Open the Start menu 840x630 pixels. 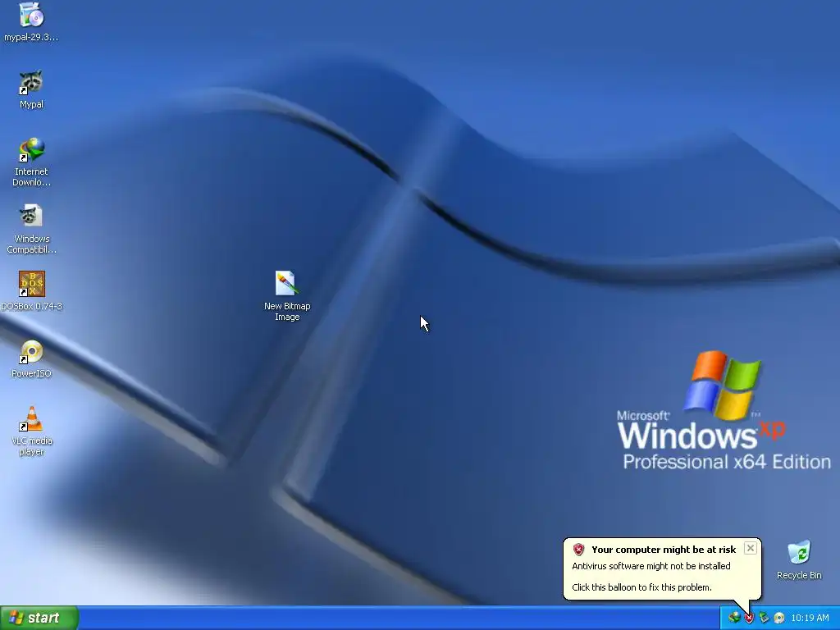tap(39, 618)
